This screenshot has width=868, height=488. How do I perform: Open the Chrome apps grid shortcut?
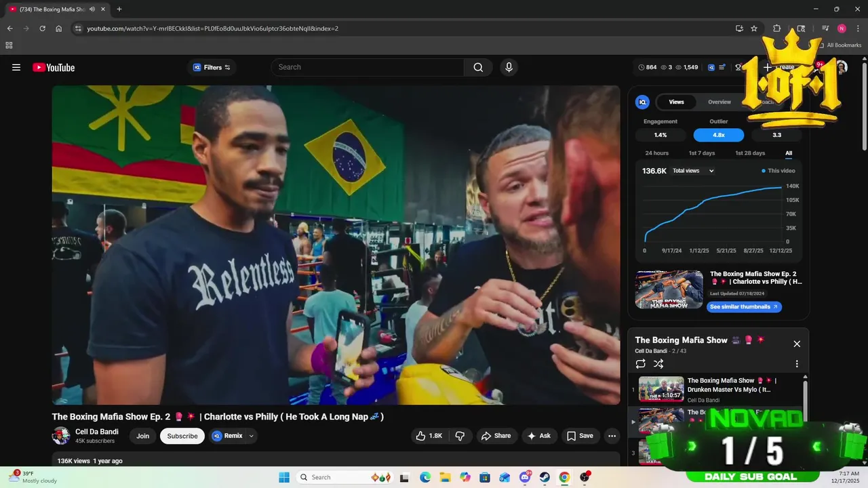pos(9,45)
